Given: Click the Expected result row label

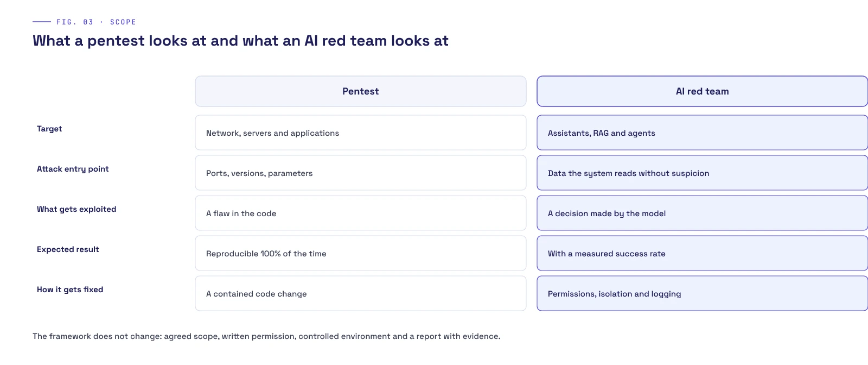Looking at the screenshot, I should (x=68, y=249).
